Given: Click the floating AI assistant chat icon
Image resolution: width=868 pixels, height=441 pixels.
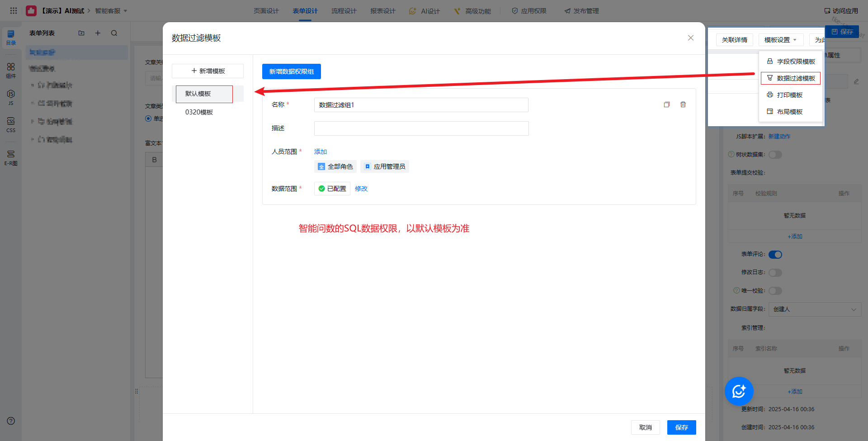Looking at the screenshot, I should click(739, 391).
